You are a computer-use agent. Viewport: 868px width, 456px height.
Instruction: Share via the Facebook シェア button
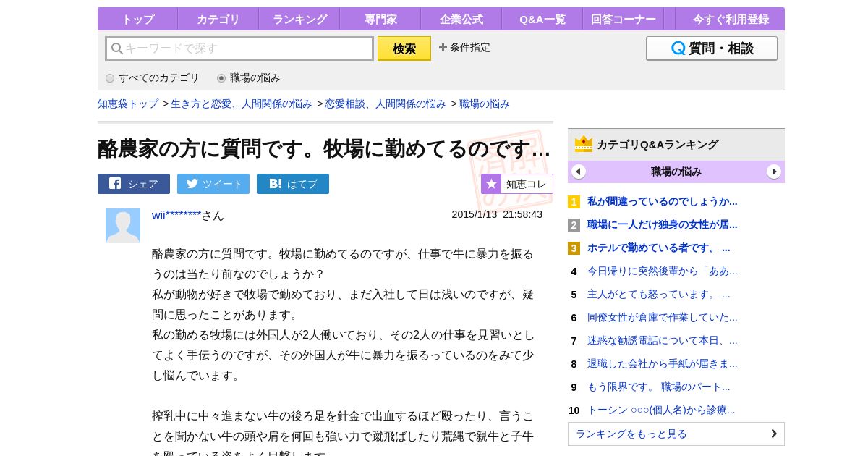click(134, 184)
